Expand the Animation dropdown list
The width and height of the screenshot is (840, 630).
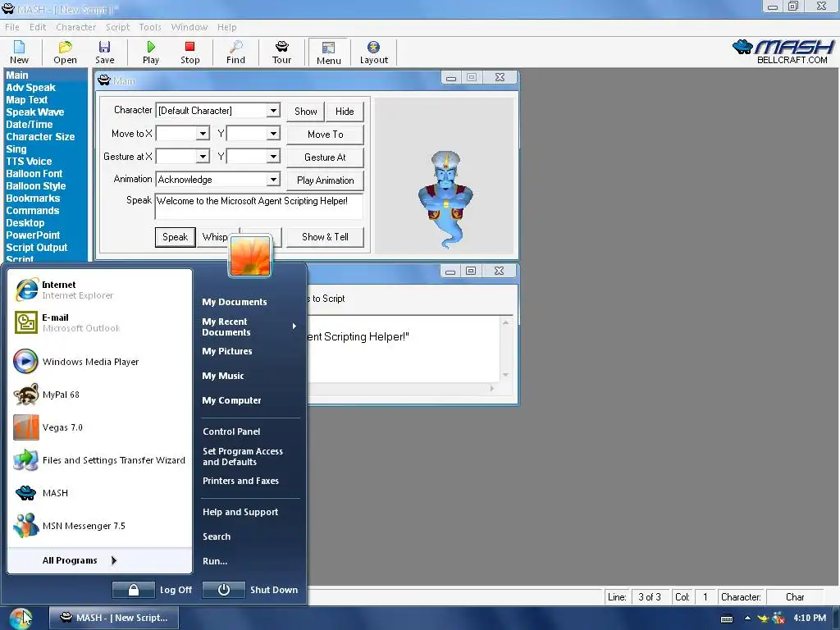pyautogui.click(x=273, y=180)
